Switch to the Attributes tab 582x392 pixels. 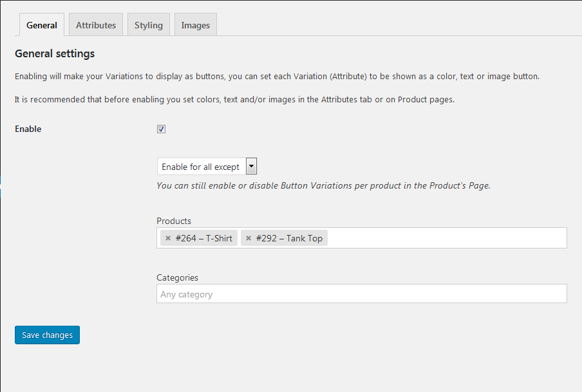tap(96, 25)
